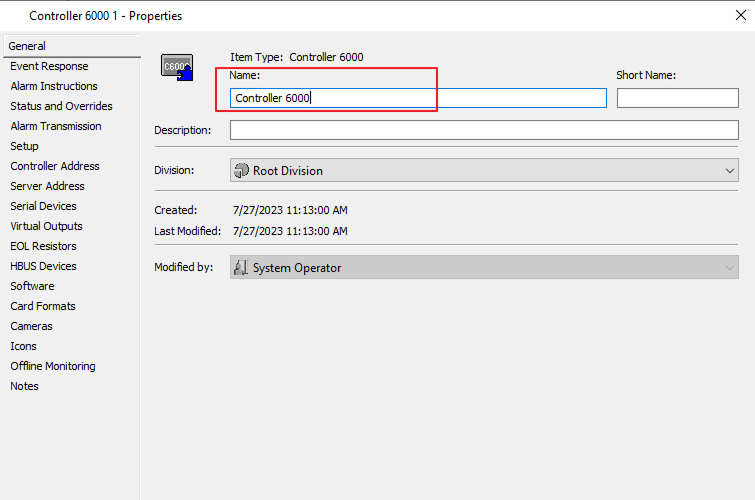The height and width of the screenshot is (500, 755).
Task: Click the System Operator icon
Action: pos(241,268)
